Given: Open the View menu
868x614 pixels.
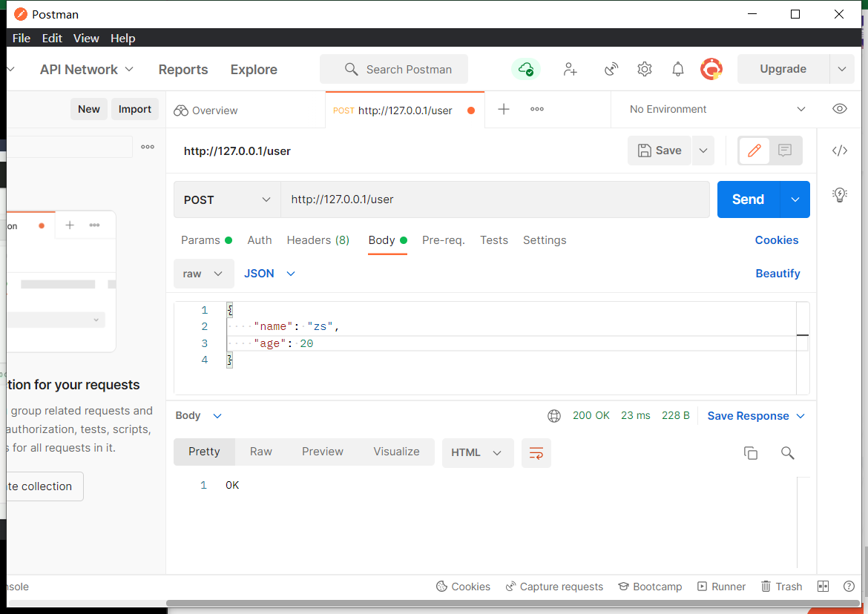Looking at the screenshot, I should point(86,38).
